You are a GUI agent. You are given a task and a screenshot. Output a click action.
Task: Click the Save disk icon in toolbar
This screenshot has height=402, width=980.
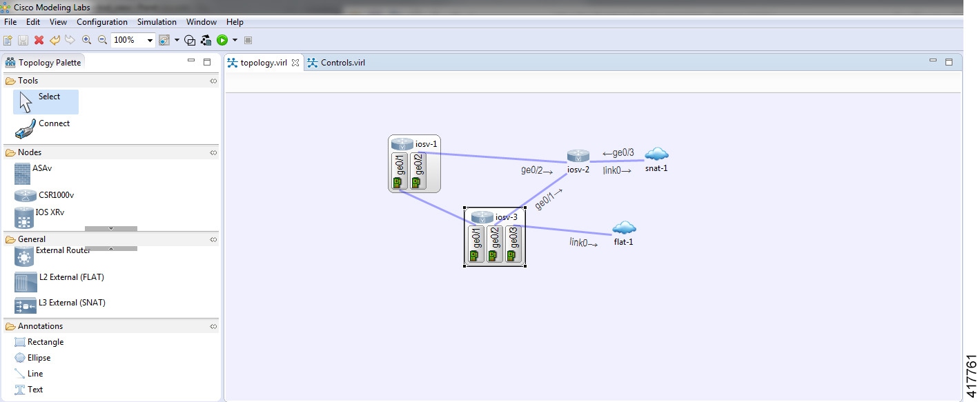(x=23, y=41)
